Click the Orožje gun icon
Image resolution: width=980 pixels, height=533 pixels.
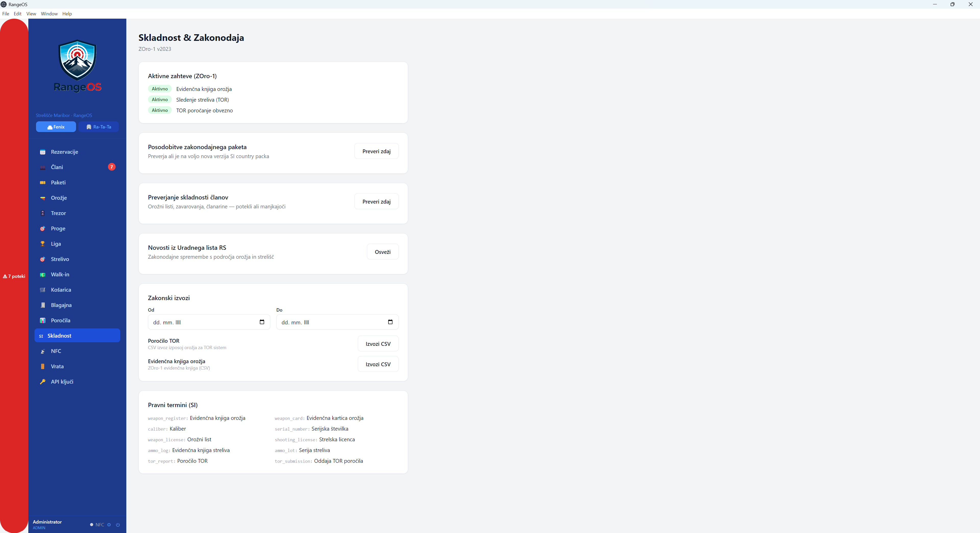click(43, 198)
